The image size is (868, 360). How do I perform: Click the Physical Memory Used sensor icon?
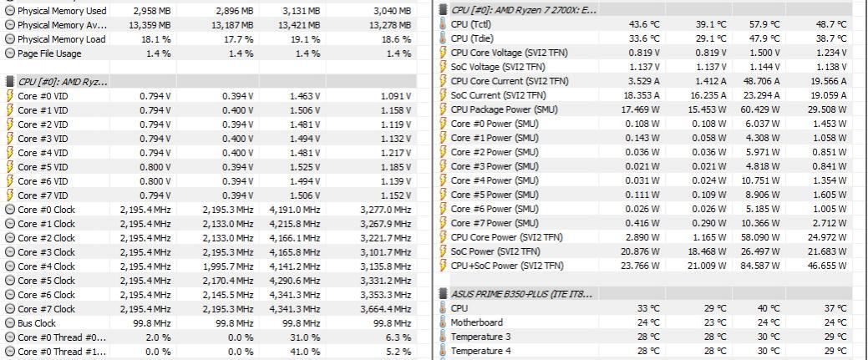pyautogui.click(x=10, y=11)
